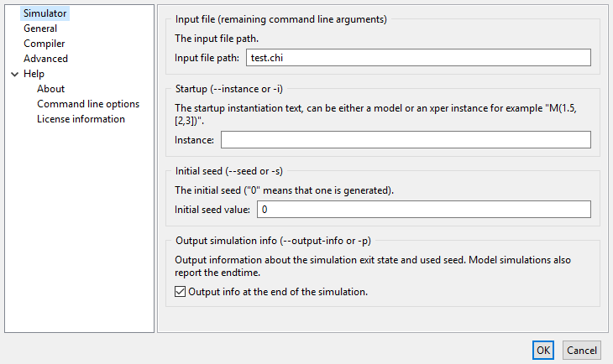Select the Help tree node
613x364 pixels.
click(34, 74)
